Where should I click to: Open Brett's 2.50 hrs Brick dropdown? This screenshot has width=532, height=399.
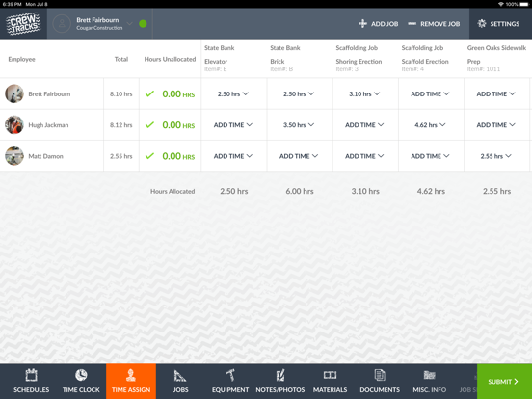(x=299, y=93)
